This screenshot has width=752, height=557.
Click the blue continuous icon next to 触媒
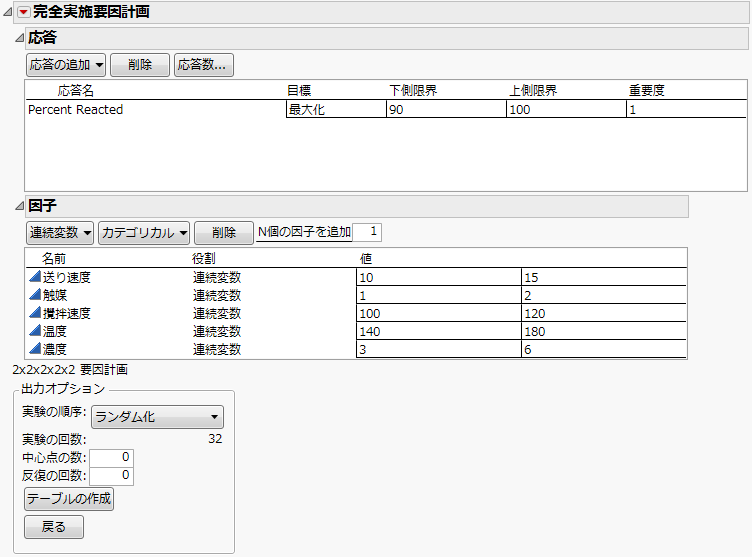tap(34, 295)
